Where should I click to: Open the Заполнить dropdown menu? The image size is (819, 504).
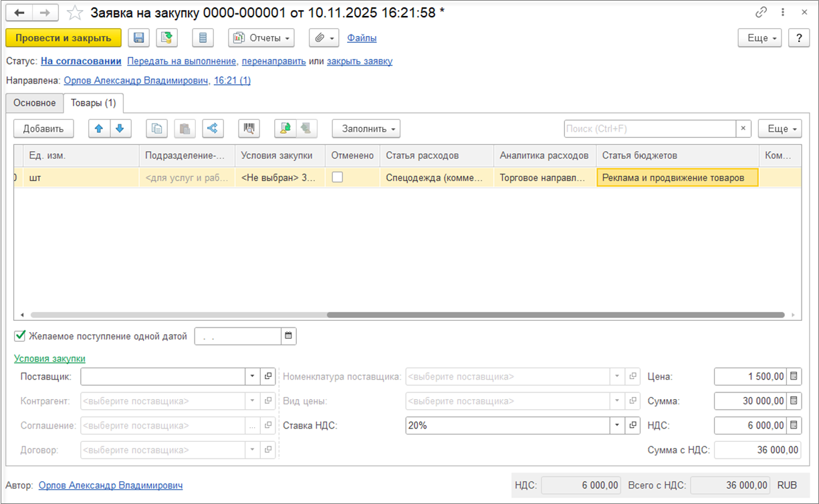(366, 128)
